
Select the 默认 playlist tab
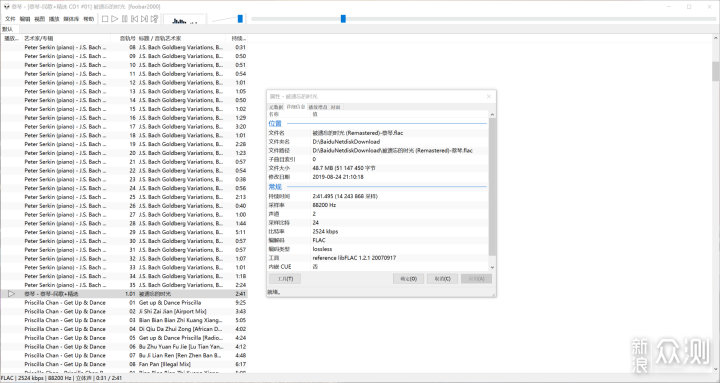pyautogui.click(x=8, y=29)
